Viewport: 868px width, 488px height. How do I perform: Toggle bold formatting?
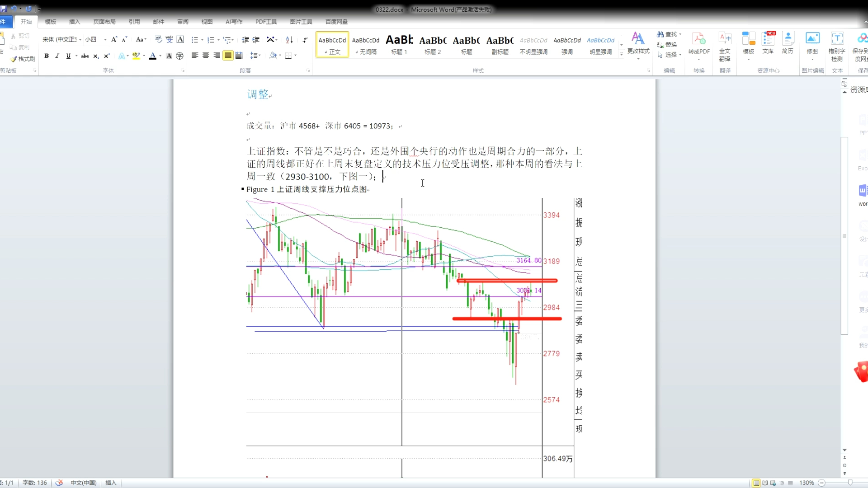[x=47, y=56]
